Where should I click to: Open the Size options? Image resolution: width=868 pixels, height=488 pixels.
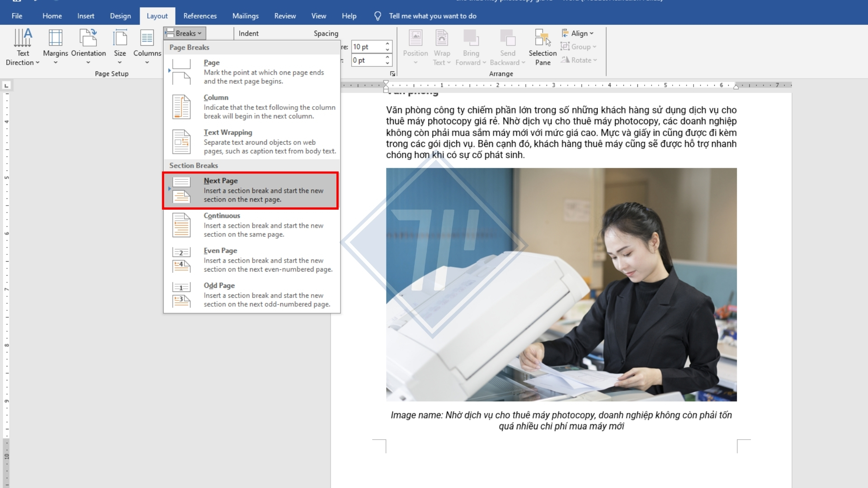click(120, 47)
